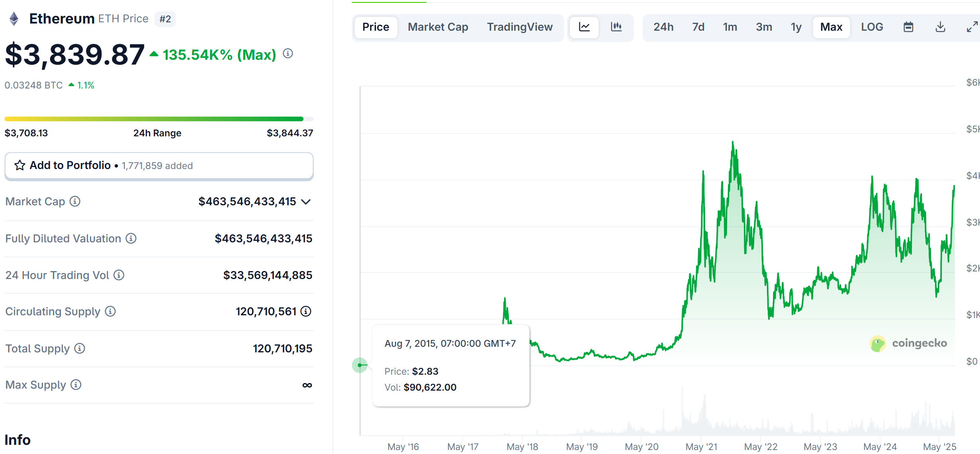The width and height of the screenshot is (980, 454).
Task: Set chart range to Max
Action: click(x=831, y=27)
